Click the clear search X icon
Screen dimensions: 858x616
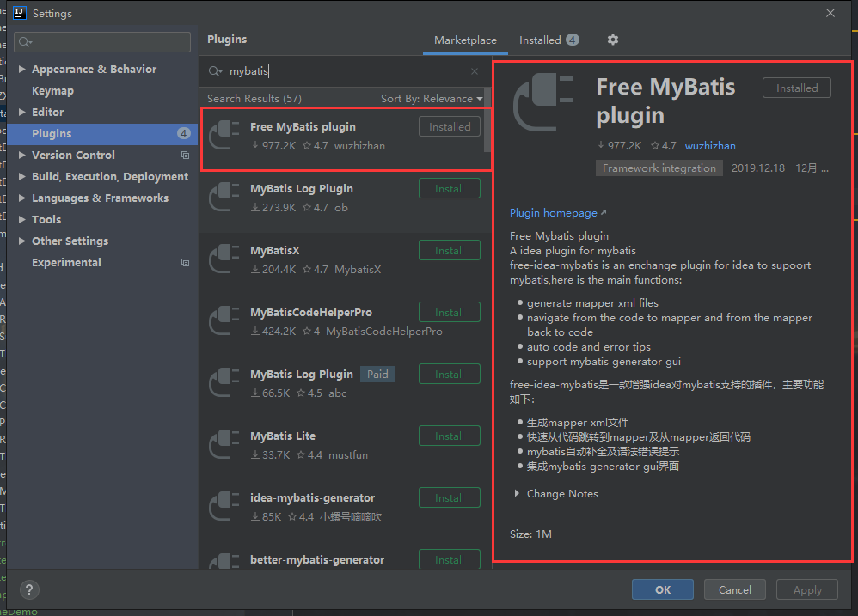click(475, 72)
